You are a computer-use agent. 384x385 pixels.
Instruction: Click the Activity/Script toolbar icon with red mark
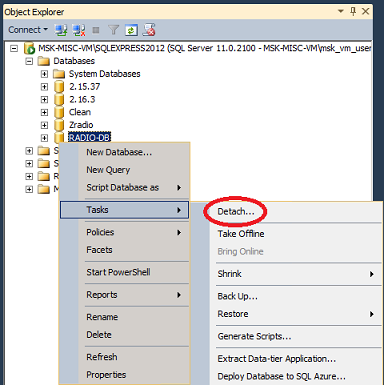(x=149, y=30)
